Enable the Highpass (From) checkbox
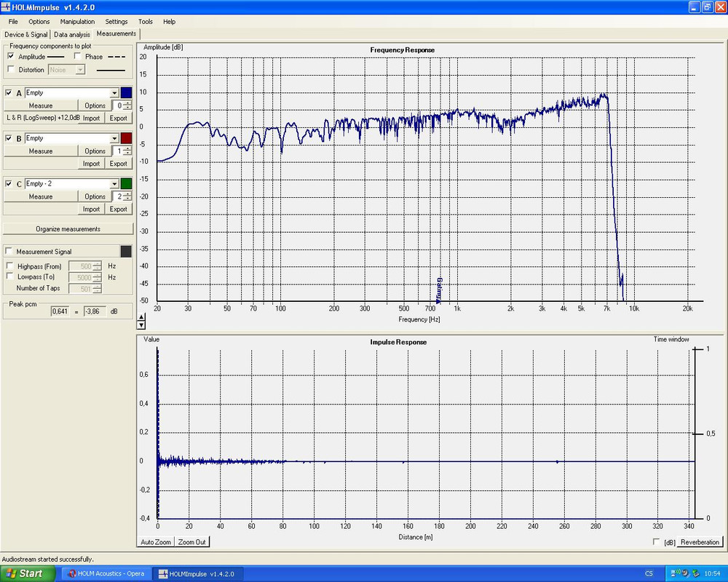 tap(9, 266)
